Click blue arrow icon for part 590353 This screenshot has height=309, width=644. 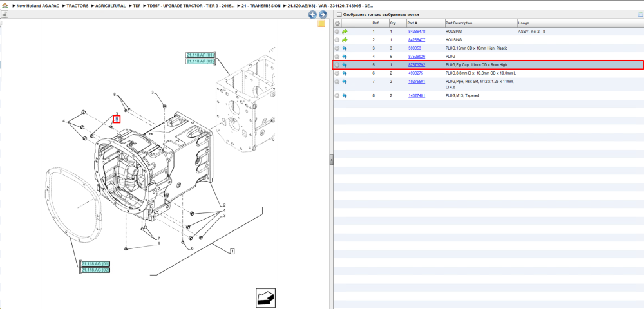[x=345, y=48]
